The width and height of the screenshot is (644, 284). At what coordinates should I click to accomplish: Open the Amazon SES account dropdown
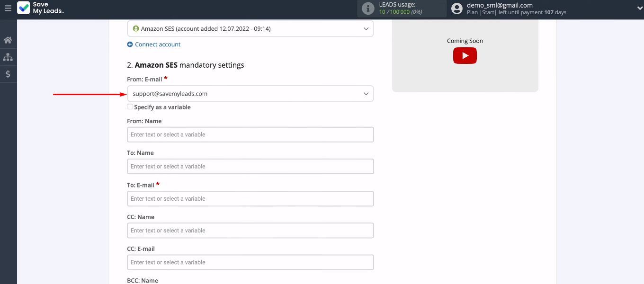tap(250, 29)
